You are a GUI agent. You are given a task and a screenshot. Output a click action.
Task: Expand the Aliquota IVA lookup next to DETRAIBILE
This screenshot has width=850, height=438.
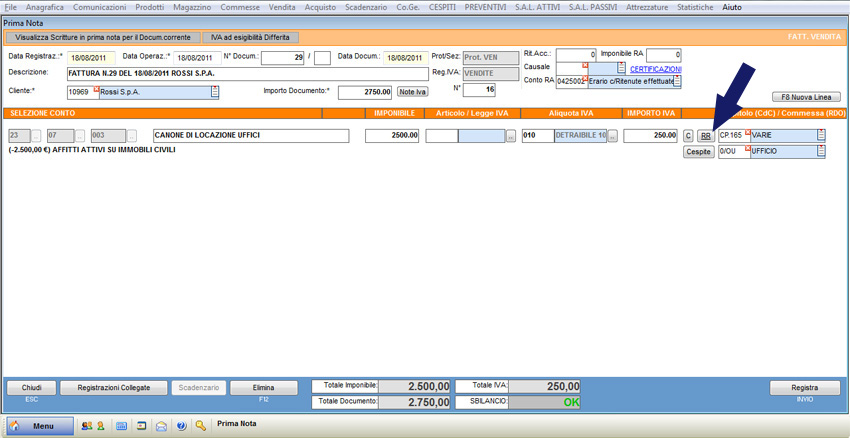(x=613, y=136)
